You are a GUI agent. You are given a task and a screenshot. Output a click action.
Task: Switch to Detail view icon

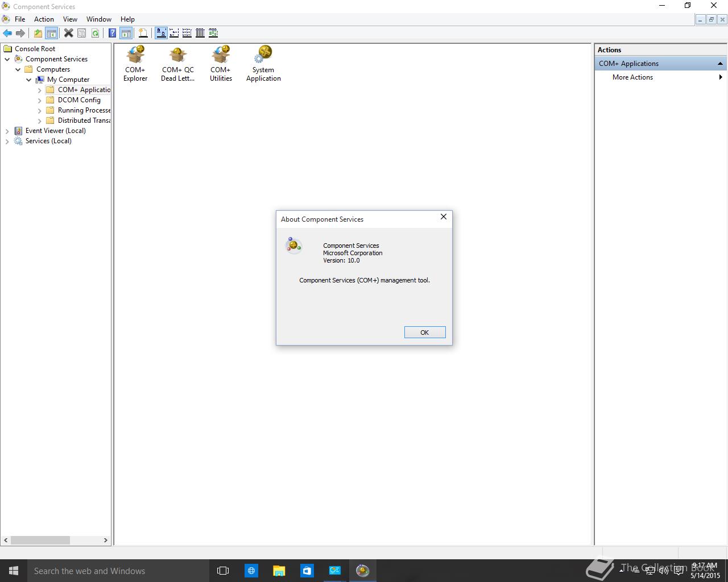(x=200, y=33)
